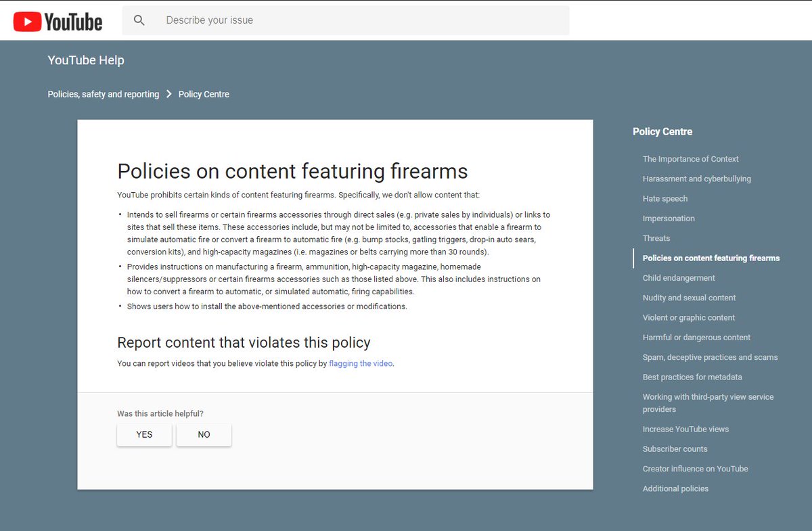Click the YouTube logo

(x=58, y=22)
